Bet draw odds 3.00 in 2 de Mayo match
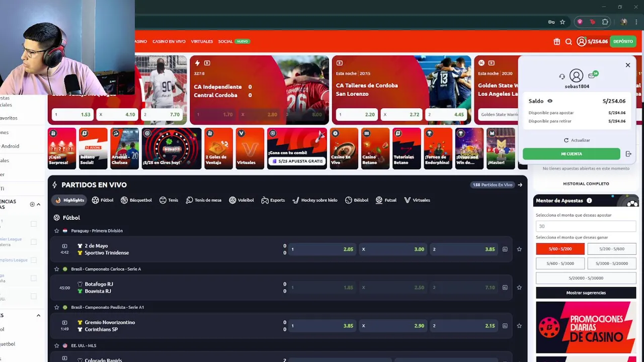This screenshot has width=644, height=362. pyautogui.click(x=393, y=249)
